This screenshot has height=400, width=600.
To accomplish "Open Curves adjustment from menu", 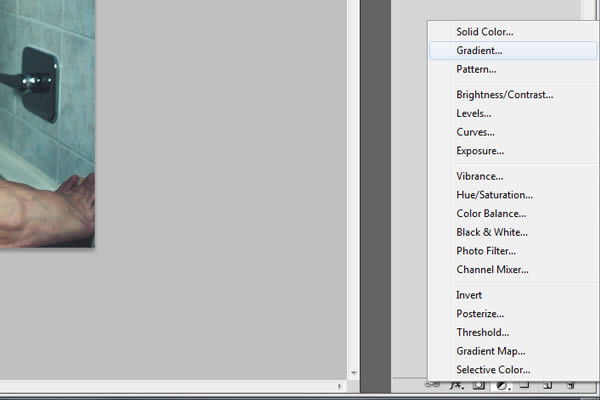I will pos(475,132).
